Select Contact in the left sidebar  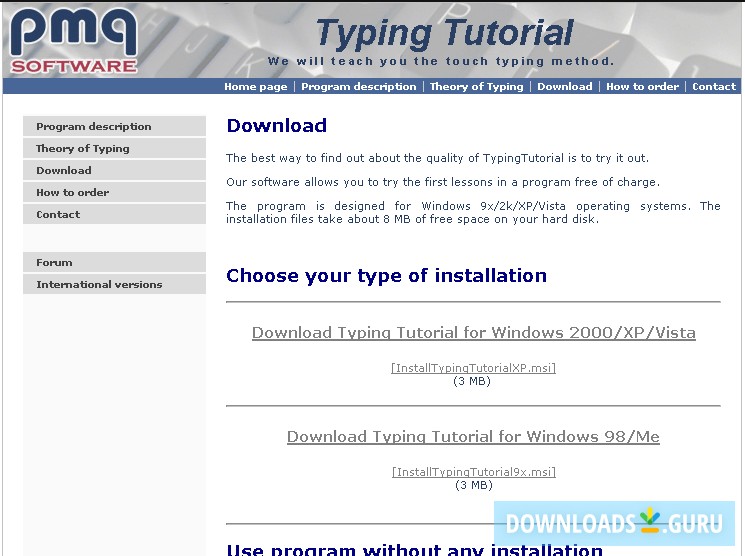point(115,214)
